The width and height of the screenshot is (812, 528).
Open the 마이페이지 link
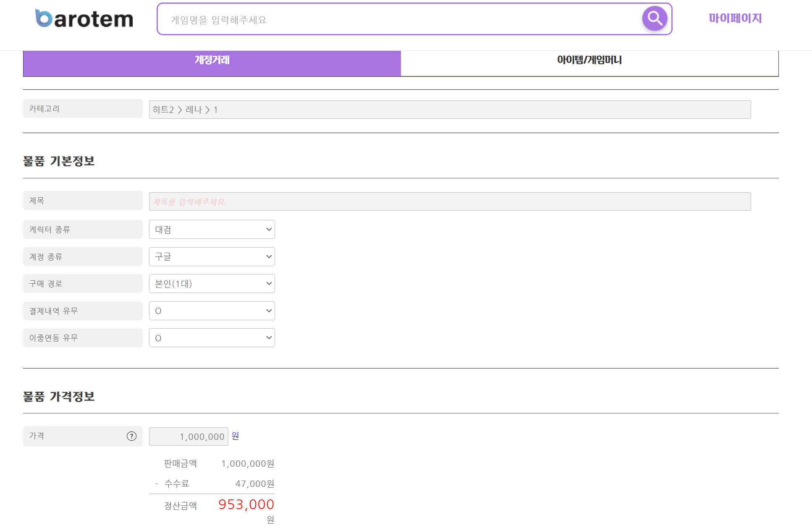735,18
